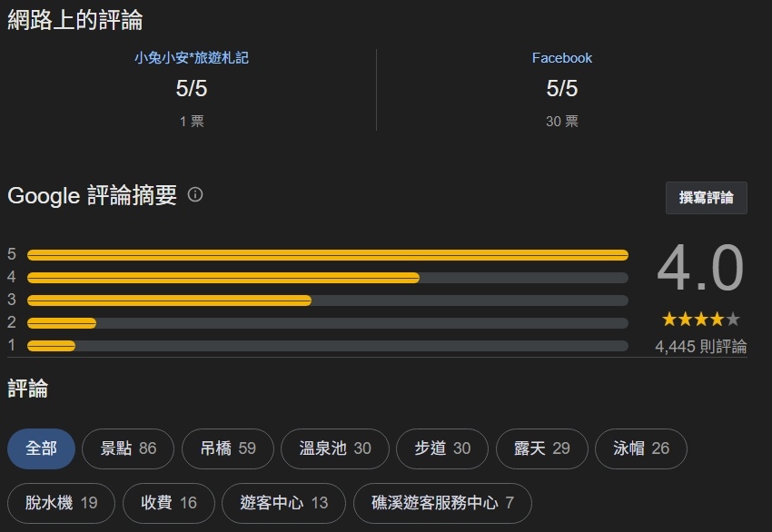
Task: Select the 遊客中心 13 chip
Action: point(283,503)
